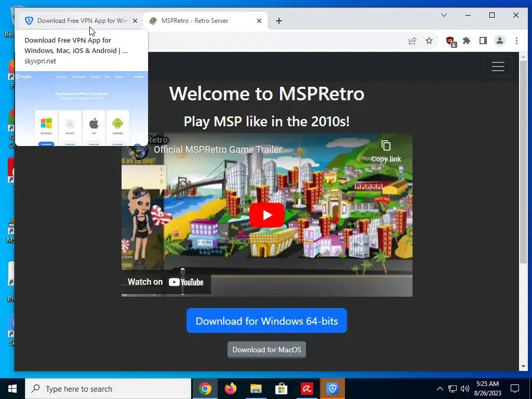The image size is (532, 399).
Task: Open File Explorer from the taskbar
Action: pos(256,389)
